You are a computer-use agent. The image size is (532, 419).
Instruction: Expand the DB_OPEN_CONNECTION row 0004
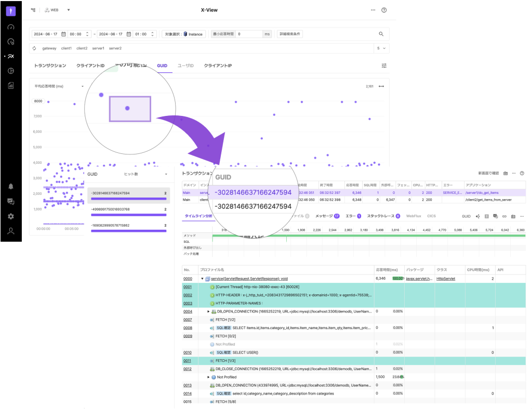coord(208,311)
